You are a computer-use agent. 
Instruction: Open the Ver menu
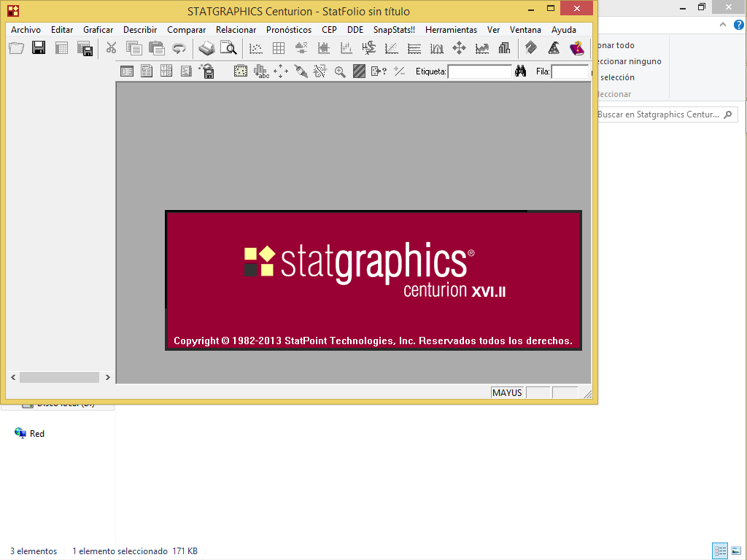494,29
